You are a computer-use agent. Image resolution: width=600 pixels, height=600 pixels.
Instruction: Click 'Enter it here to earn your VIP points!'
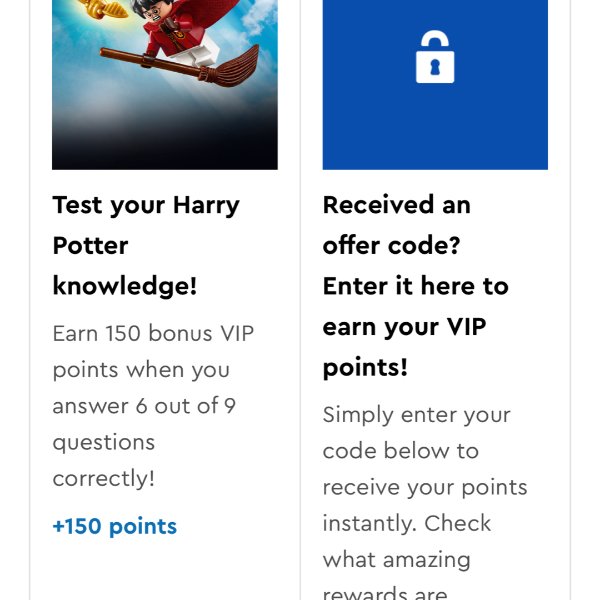pos(416,326)
